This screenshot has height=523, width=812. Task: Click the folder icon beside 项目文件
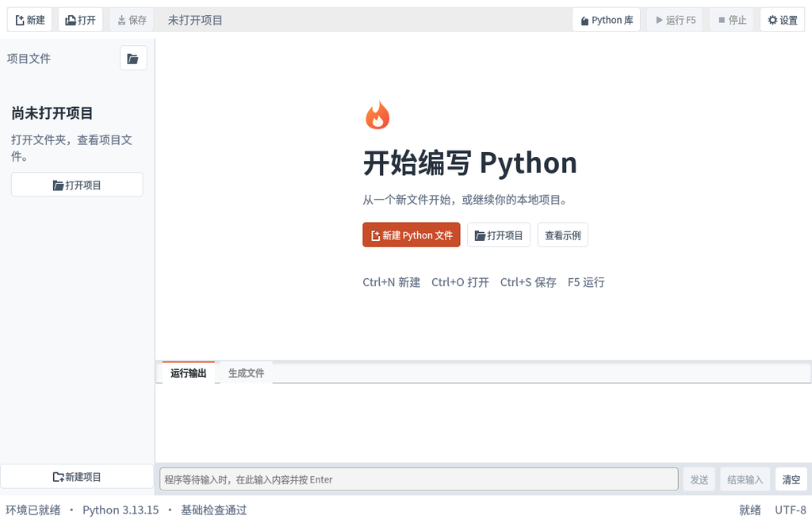[x=133, y=59]
